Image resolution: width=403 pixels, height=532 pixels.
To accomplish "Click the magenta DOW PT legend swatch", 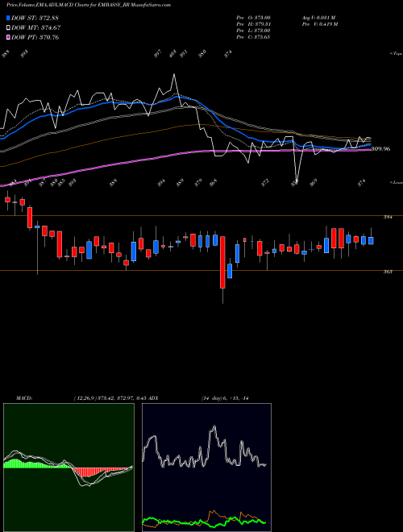I will (x=8, y=37).
